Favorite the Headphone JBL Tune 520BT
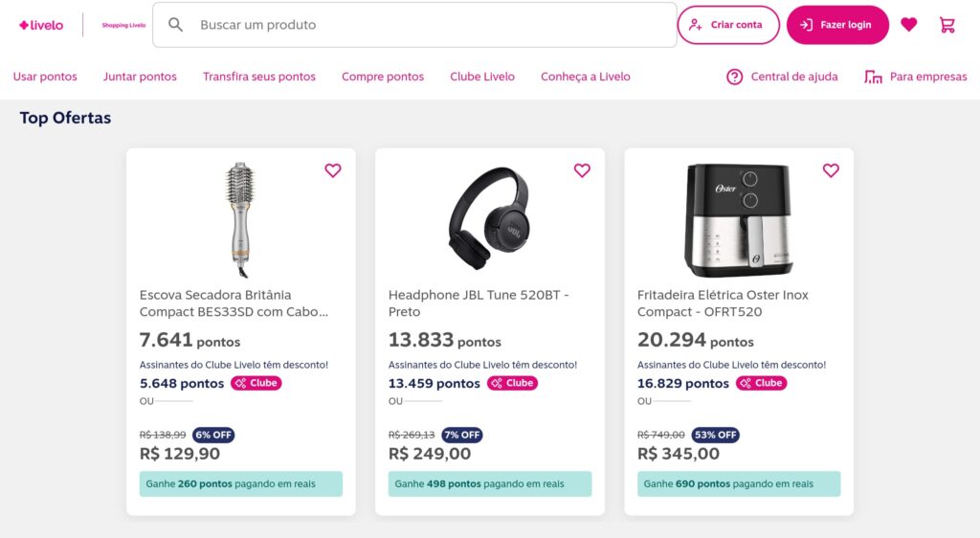This screenshot has width=980, height=538. [x=582, y=170]
